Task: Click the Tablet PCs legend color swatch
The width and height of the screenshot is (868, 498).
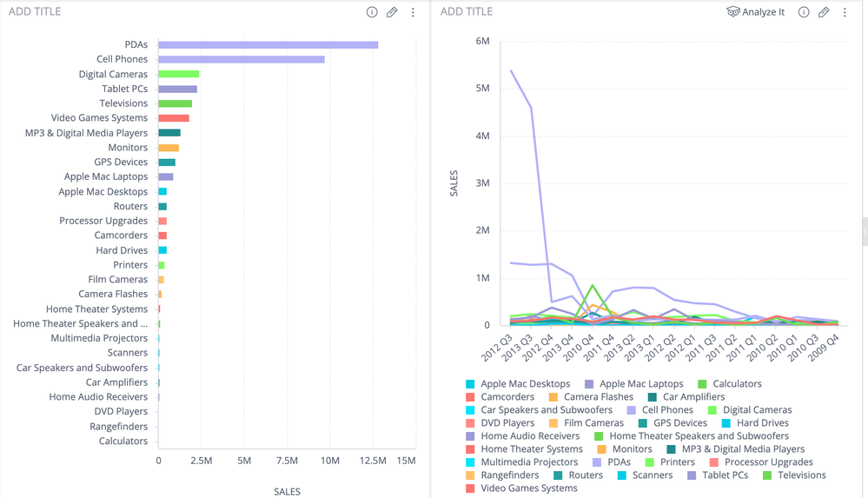Action: pyautogui.click(x=692, y=475)
